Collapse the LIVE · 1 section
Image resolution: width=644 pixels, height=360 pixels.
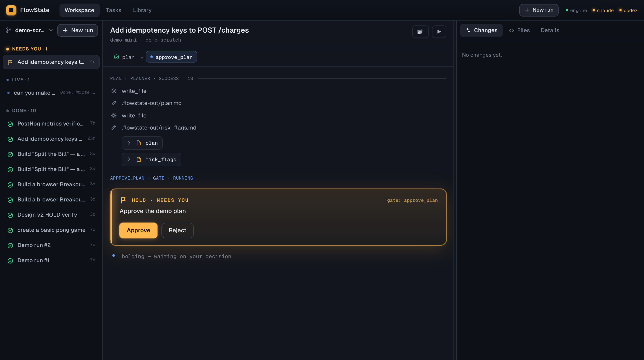pos(18,80)
